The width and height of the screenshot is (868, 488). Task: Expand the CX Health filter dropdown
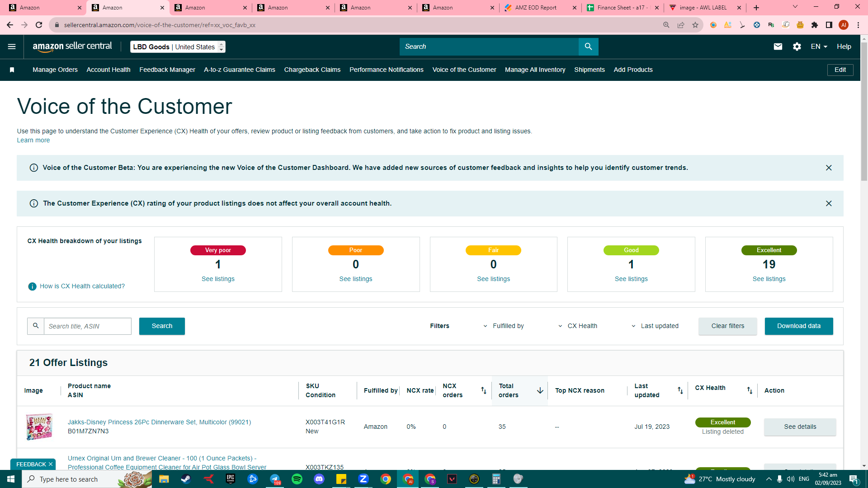click(578, 326)
